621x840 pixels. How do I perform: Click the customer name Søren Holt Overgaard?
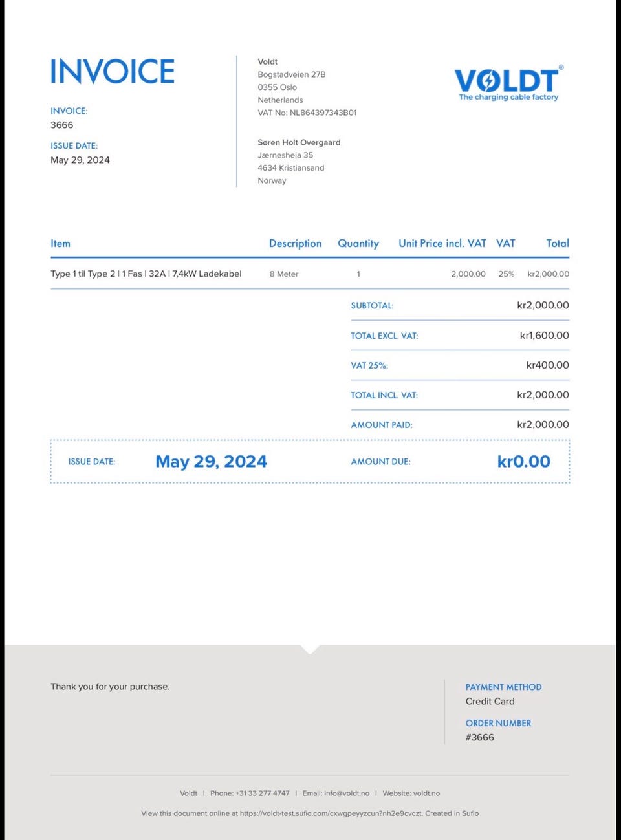click(x=299, y=142)
